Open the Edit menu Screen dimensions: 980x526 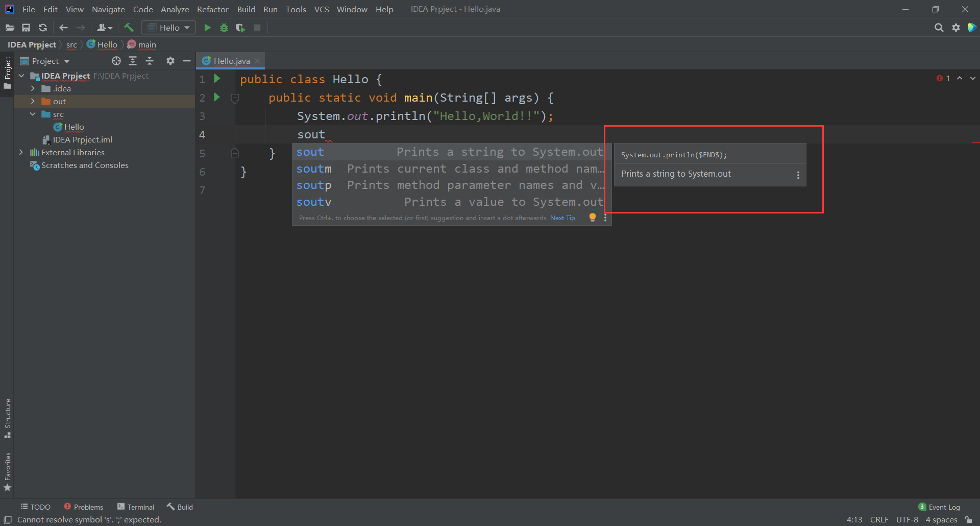[50, 9]
